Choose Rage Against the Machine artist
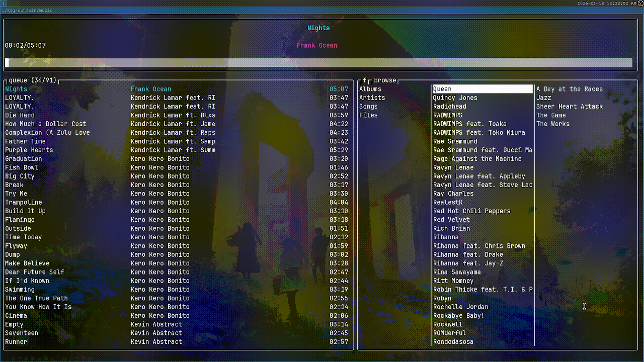The width and height of the screenshot is (644, 362). (477, 159)
